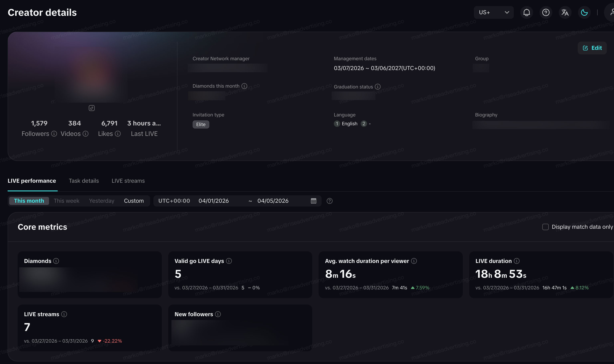Screen dimensions: 614x364
Task: Toggle dark mode moon icon
Action: 584,13
